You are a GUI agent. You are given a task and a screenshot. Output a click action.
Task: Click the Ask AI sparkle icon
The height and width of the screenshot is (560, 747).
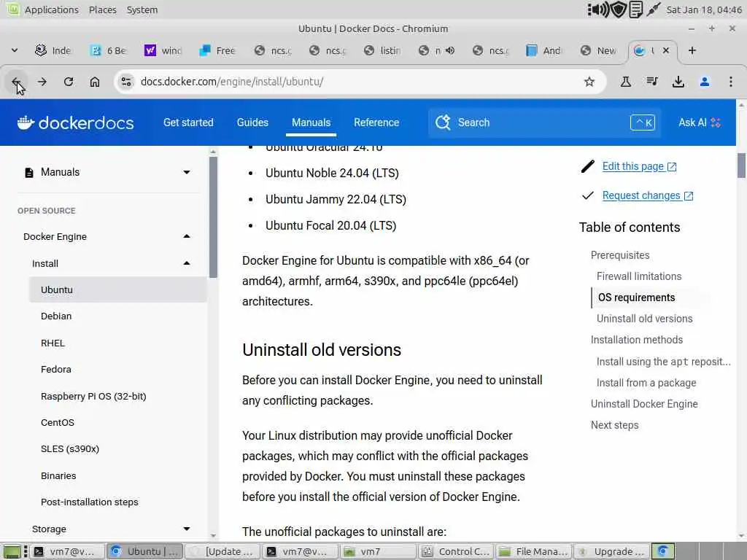716,122
